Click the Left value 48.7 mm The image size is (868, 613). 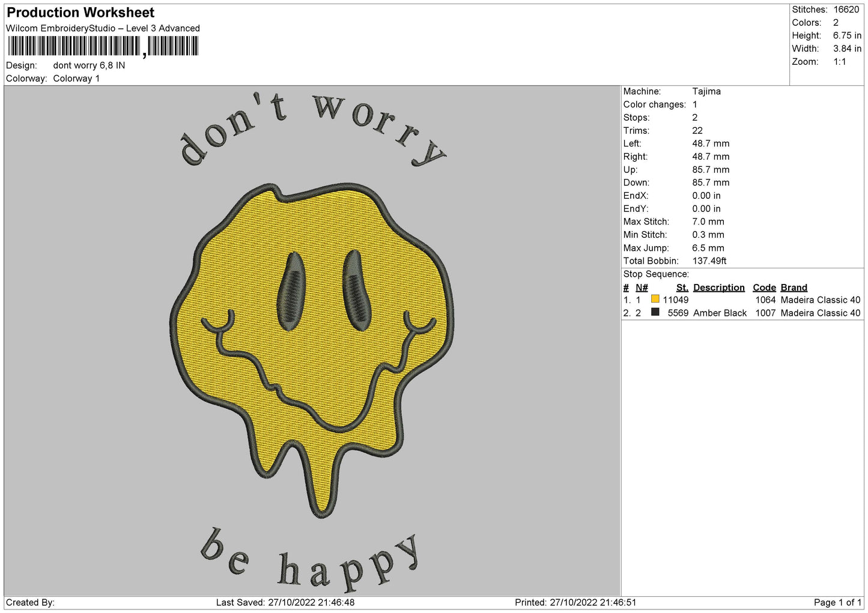711,143
